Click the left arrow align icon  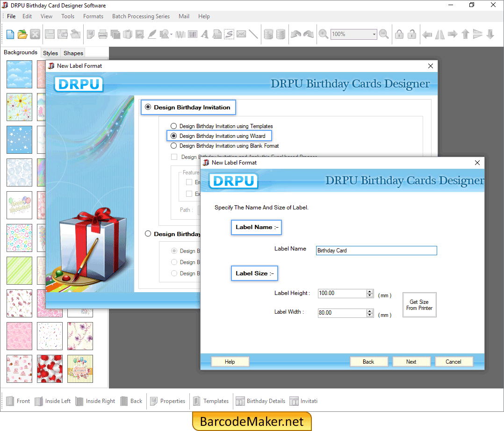point(427,34)
